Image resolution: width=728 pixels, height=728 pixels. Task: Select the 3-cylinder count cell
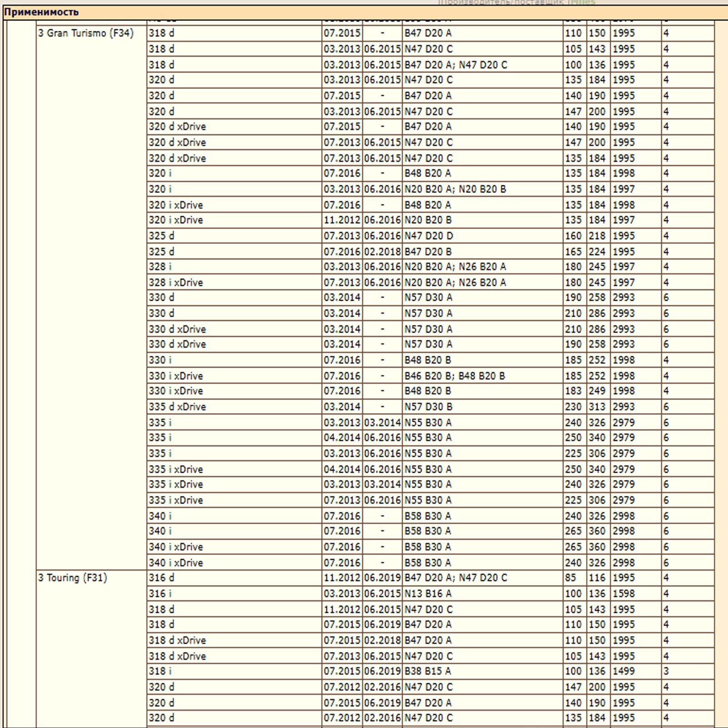(x=666, y=671)
